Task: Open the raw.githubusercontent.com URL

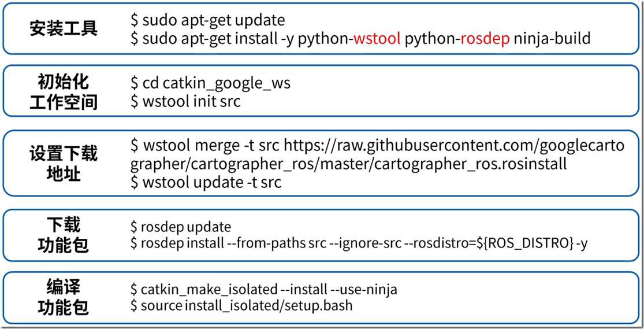Action: [454, 146]
